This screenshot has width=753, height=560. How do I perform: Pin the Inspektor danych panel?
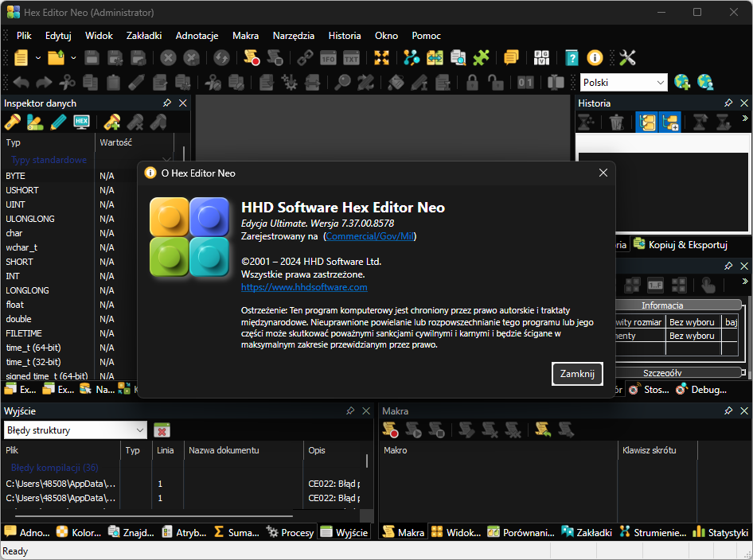point(166,103)
